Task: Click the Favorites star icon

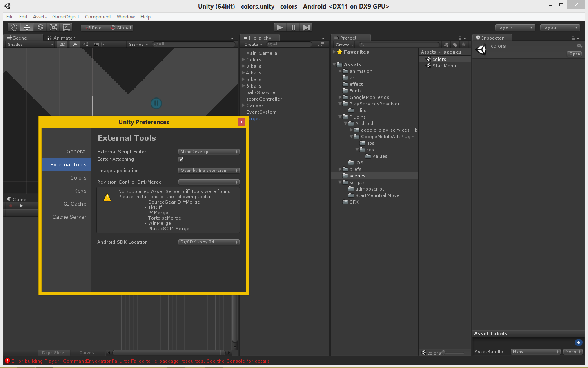Action: point(339,52)
